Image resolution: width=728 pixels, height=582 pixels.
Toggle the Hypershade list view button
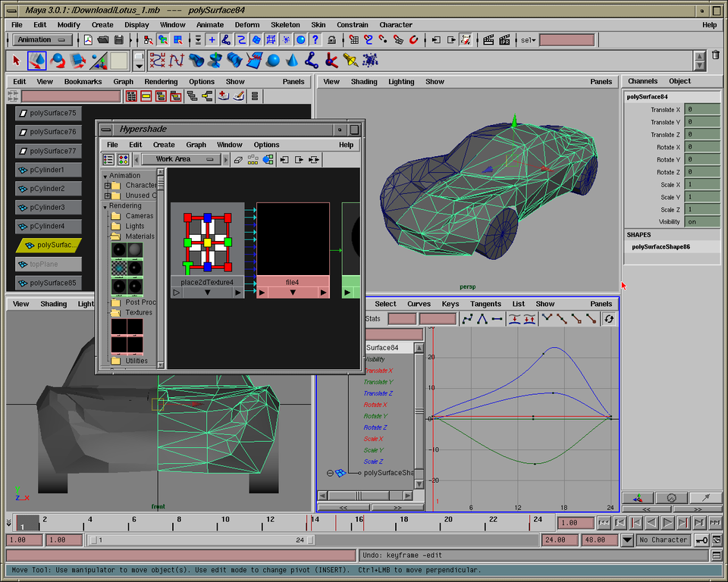coord(108,159)
